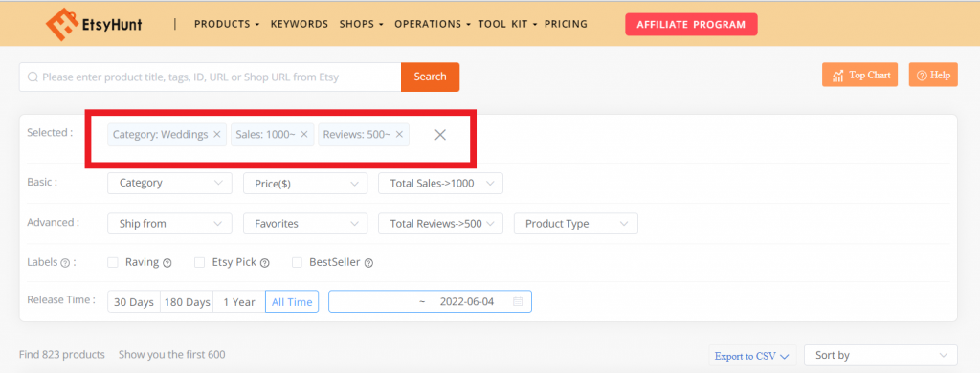
Task: Remove the Reviews: 500~ filter tag
Action: [x=399, y=134]
